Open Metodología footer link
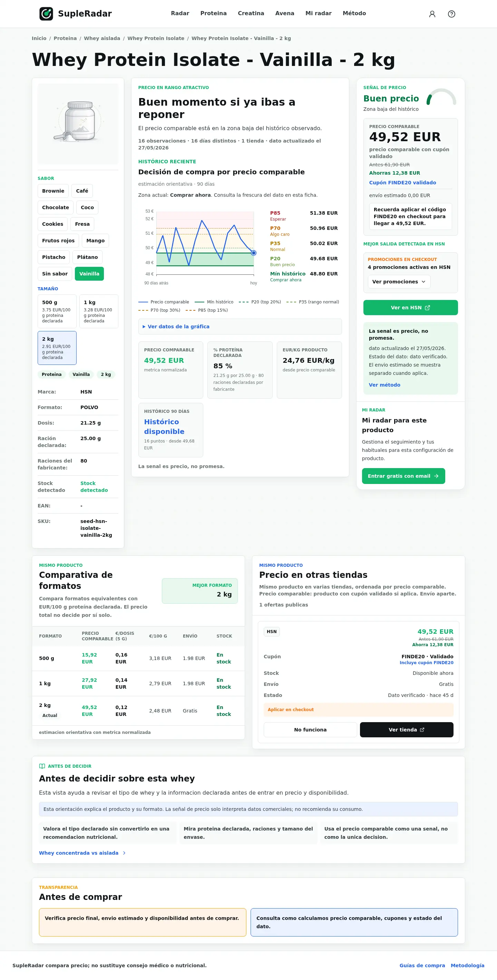497x980 pixels. click(467, 966)
